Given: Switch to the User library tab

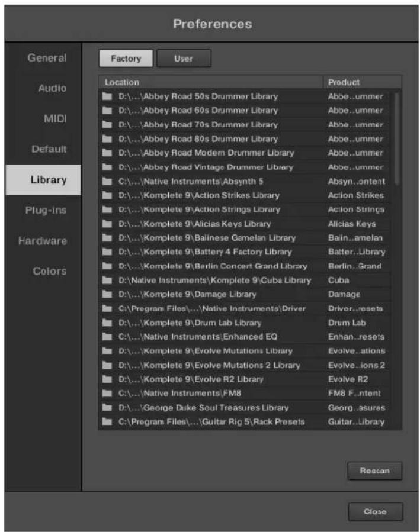Looking at the screenshot, I should coord(184,59).
